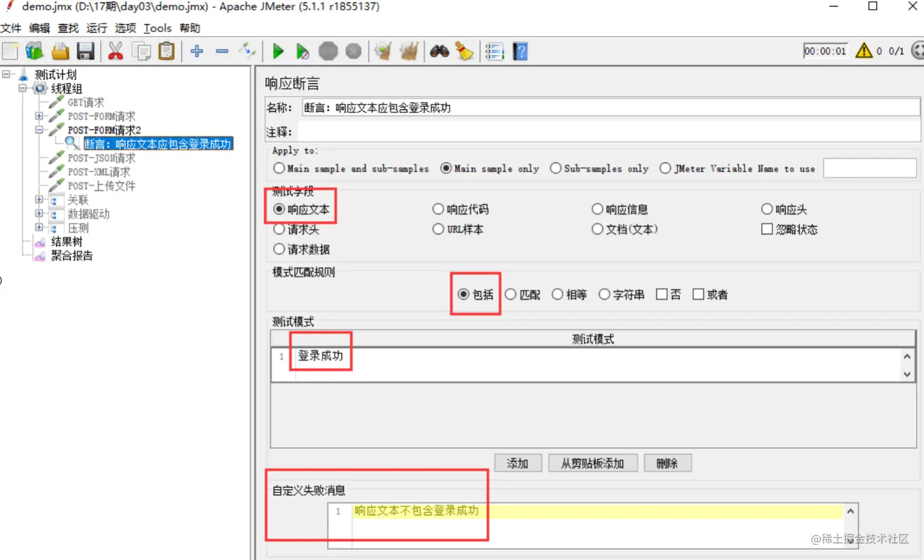
Task: Click the New test plan toolbar icon
Action: coord(10,51)
